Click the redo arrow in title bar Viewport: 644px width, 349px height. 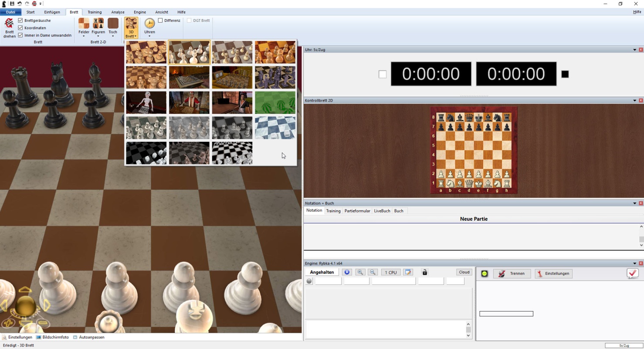point(27,3)
